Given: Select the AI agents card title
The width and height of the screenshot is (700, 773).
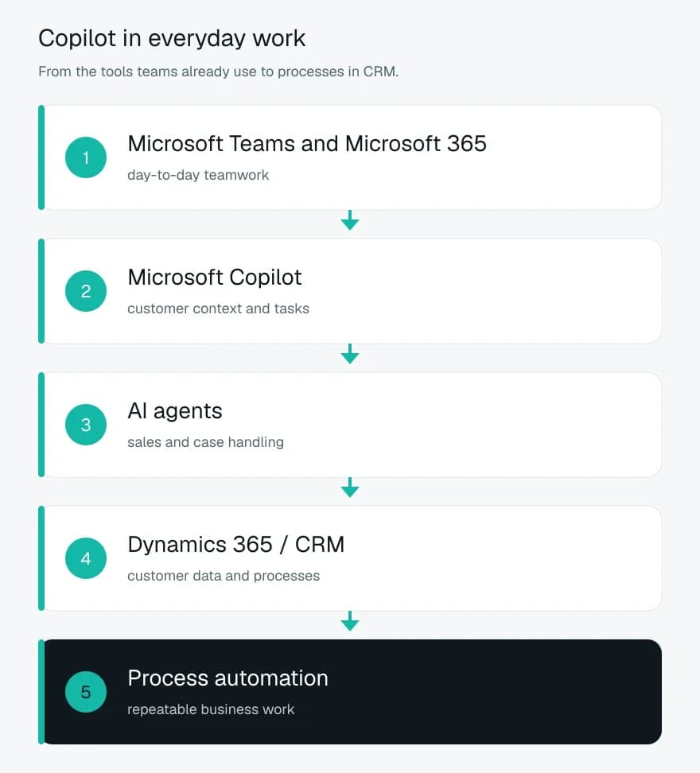Looking at the screenshot, I should pos(174,411).
